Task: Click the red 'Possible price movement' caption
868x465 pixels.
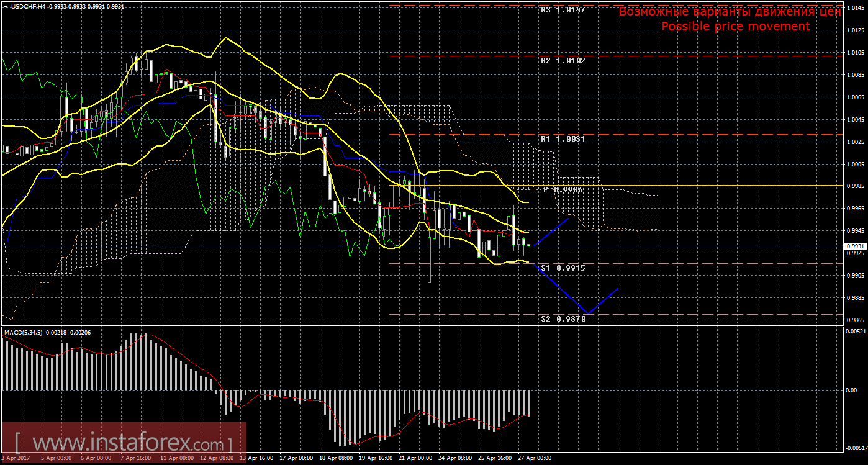Action: coord(735,27)
